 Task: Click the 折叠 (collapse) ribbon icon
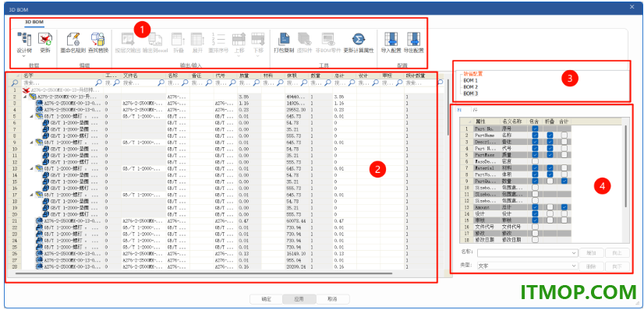pyautogui.click(x=179, y=39)
